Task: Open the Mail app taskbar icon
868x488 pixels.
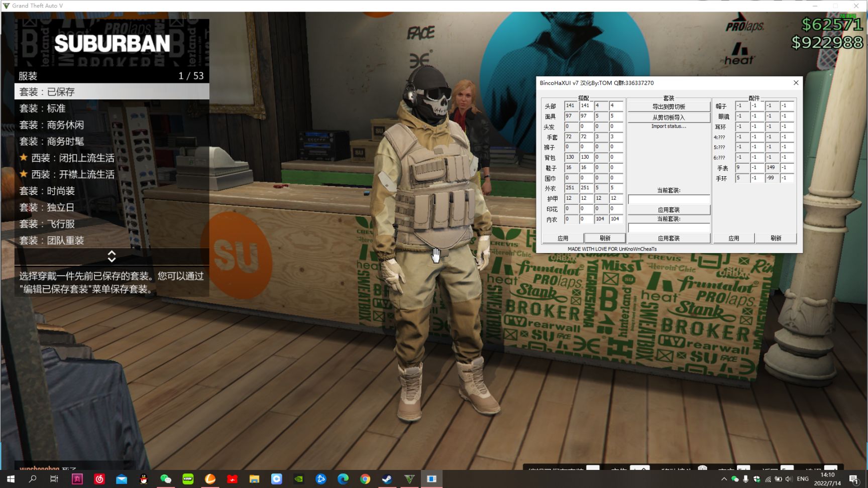Action: (x=122, y=479)
